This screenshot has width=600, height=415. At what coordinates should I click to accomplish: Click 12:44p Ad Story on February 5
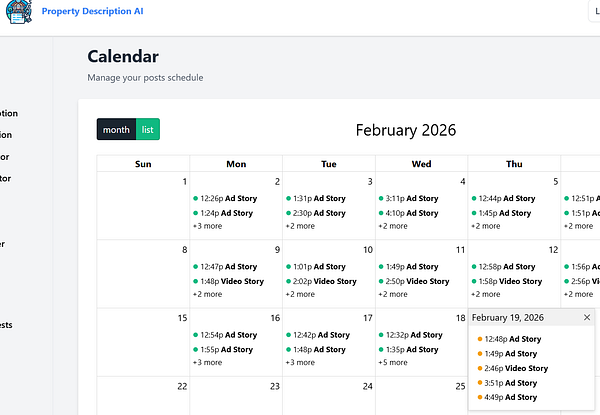coord(504,198)
